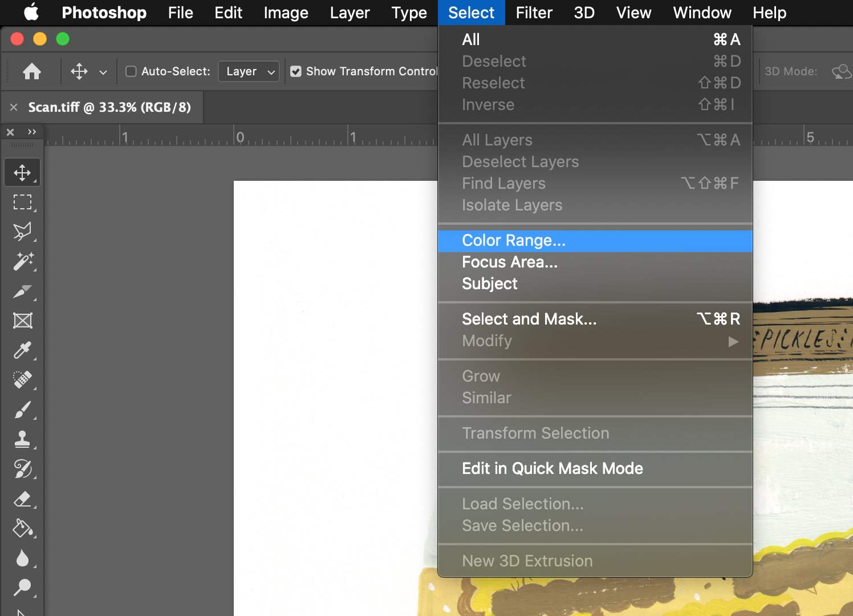Select the Clone Stamp tool
Image resolution: width=853 pixels, height=616 pixels.
click(22, 439)
